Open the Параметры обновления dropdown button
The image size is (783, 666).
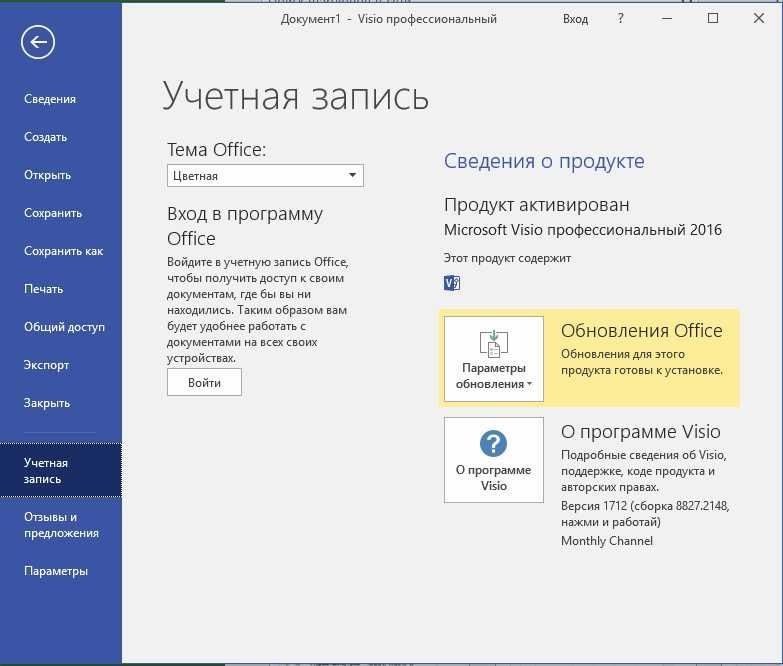coord(493,359)
